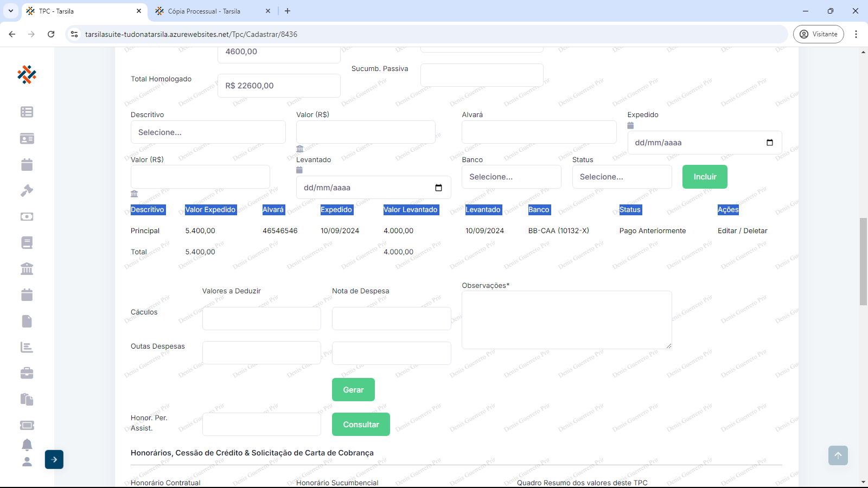This screenshot has height=488, width=868.
Task: Expand the sidebar with the arrow button
Action: (x=54, y=459)
